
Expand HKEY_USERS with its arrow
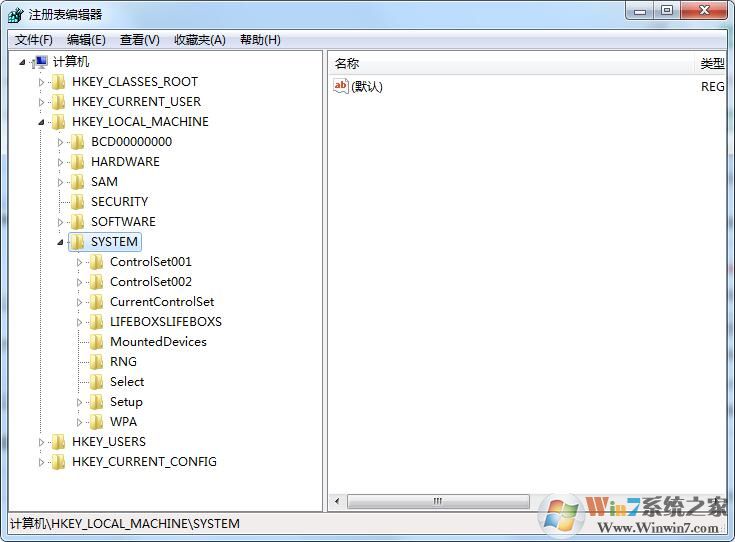coord(41,442)
